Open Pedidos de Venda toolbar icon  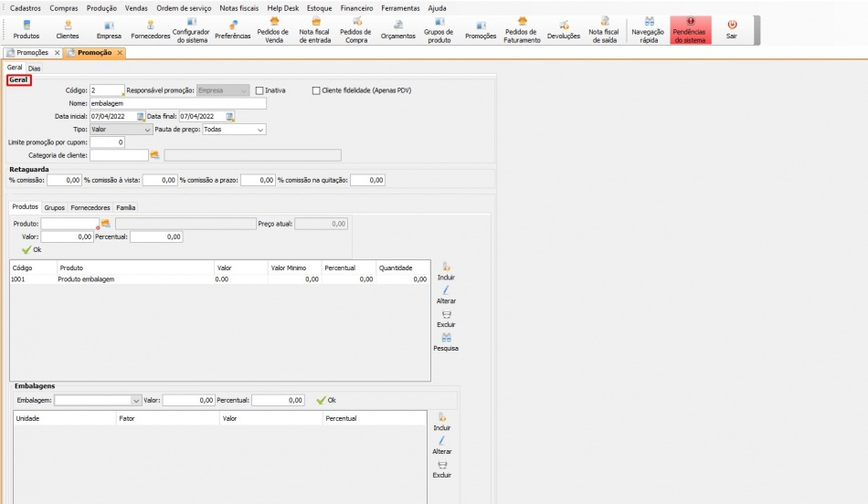click(x=273, y=29)
